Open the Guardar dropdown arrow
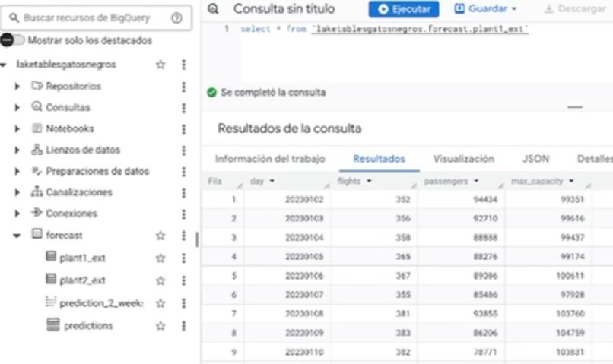 [x=514, y=8]
